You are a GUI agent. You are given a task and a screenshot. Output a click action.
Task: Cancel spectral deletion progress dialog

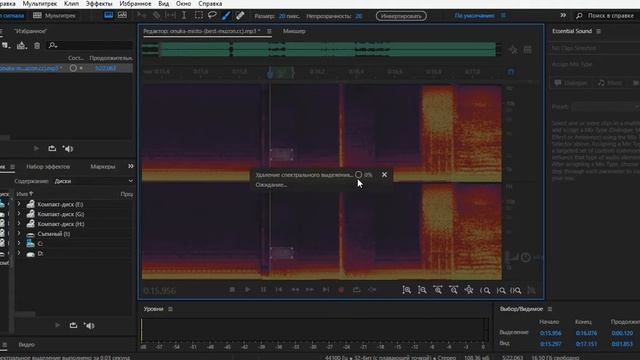click(384, 175)
